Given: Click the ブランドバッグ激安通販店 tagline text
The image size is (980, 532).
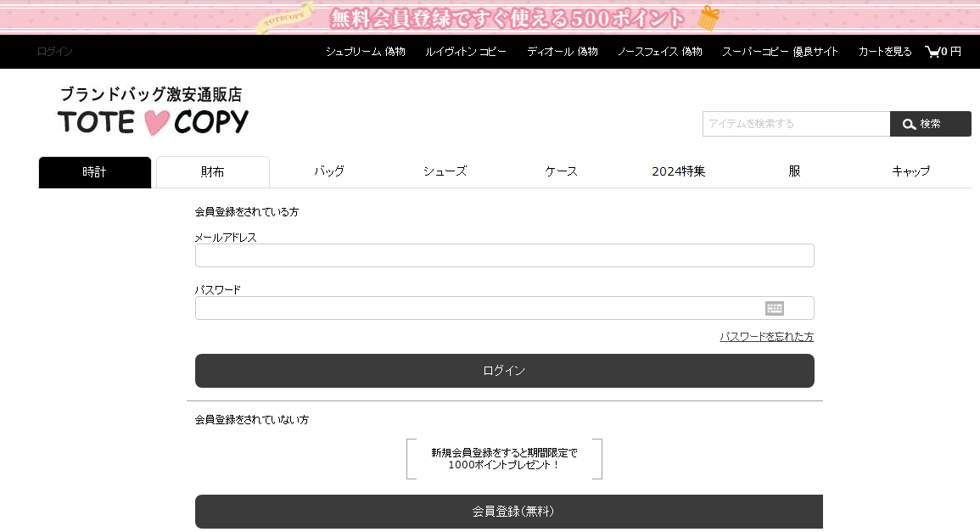Looking at the screenshot, I should click(x=151, y=94).
